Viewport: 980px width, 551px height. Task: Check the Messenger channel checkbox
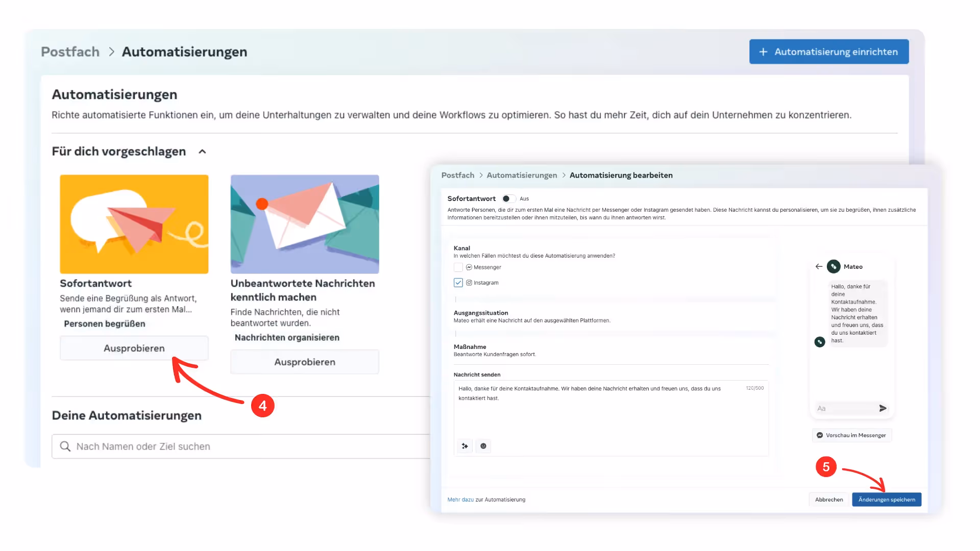tap(458, 267)
